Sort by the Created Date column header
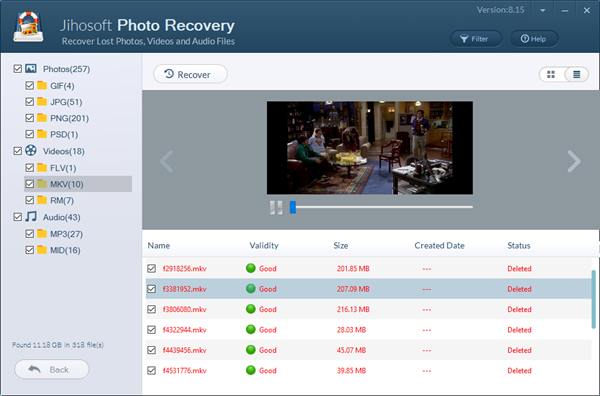This screenshot has width=600, height=396. tap(440, 246)
